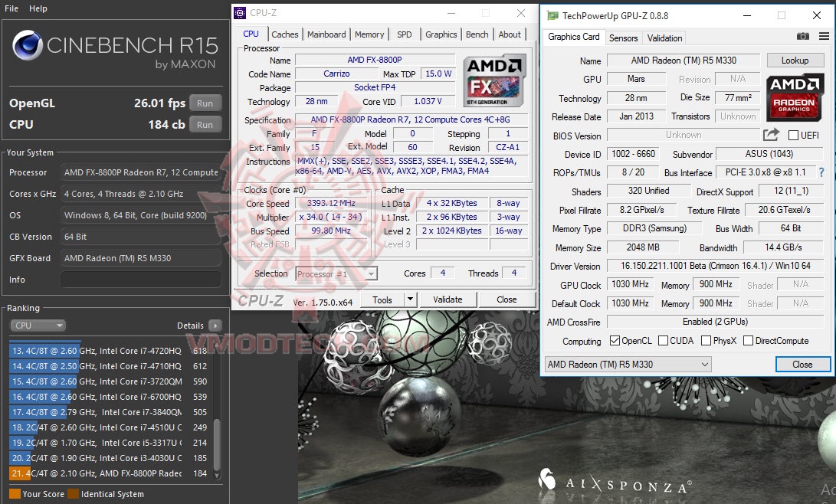Click the GPU Name field AMD Radeon R5 M330
Viewport: 836px width, 504px height.
(x=684, y=61)
